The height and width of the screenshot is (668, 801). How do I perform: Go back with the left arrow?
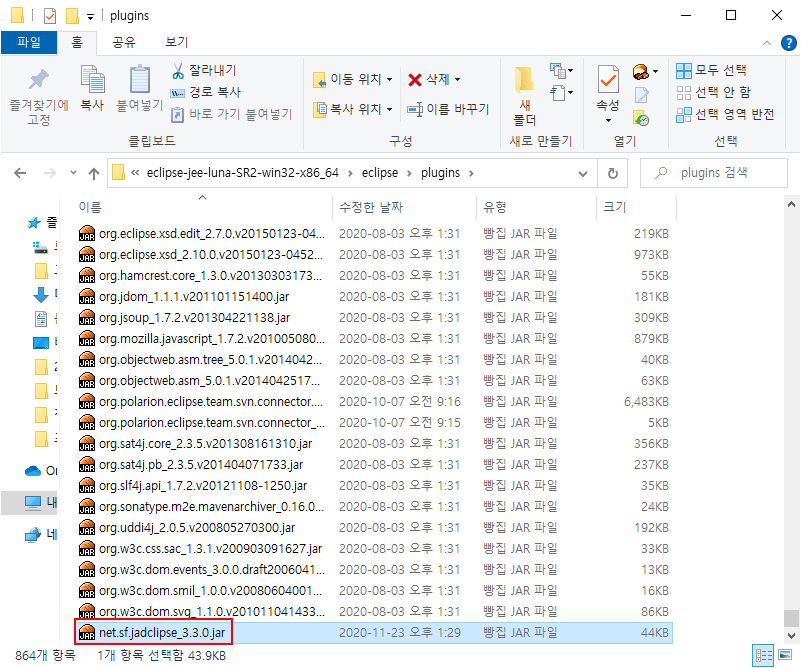coord(20,173)
